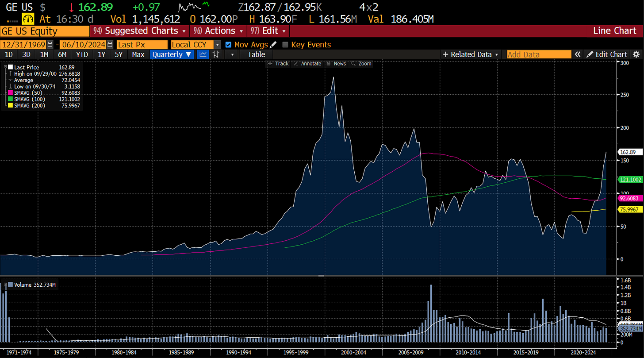644x358 pixels.
Task: Click the Edit Chart button
Action: pos(607,54)
